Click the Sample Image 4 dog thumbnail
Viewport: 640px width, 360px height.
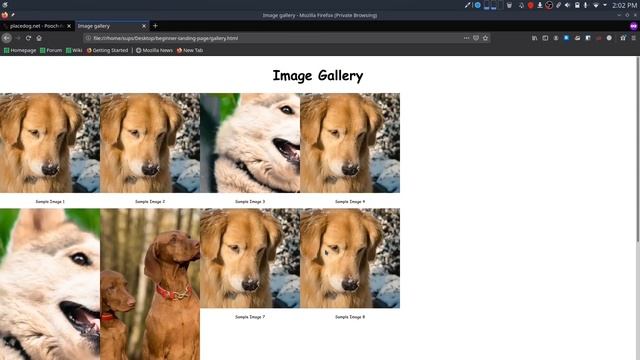coord(350,143)
